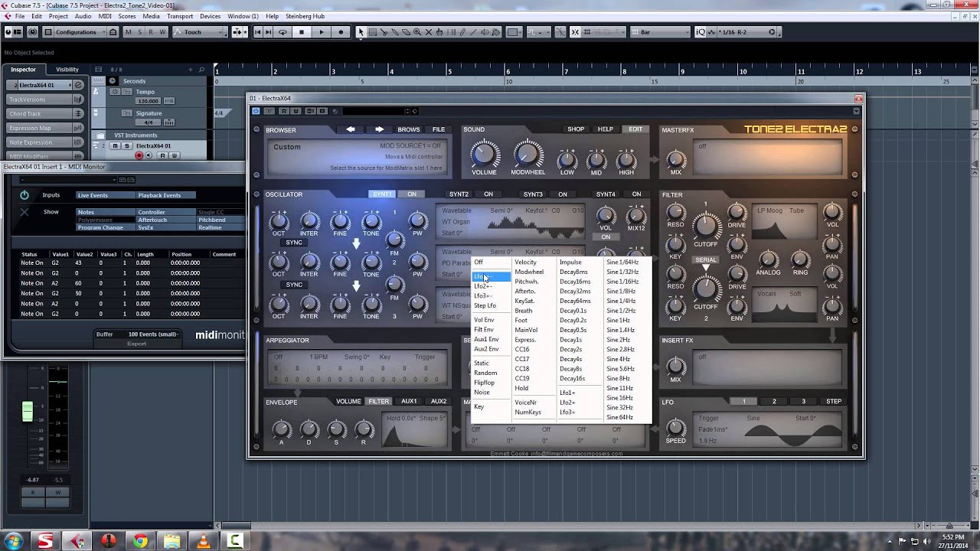The image size is (980, 551).
Task: Select the Zoom magnifier tool
Action: click(x=417, y=32)
